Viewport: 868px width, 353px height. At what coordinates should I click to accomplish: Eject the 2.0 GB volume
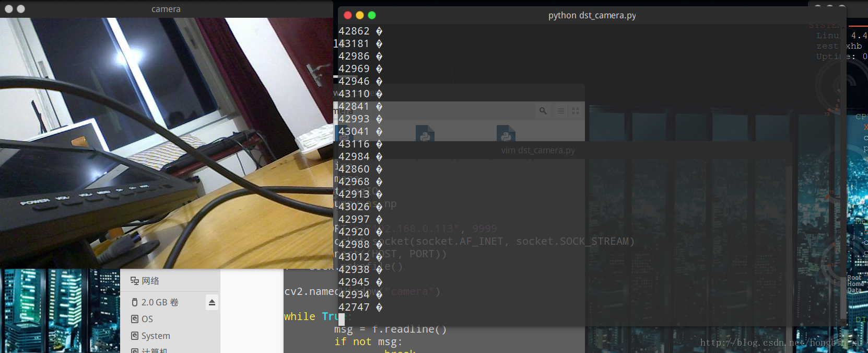point(212,302)
